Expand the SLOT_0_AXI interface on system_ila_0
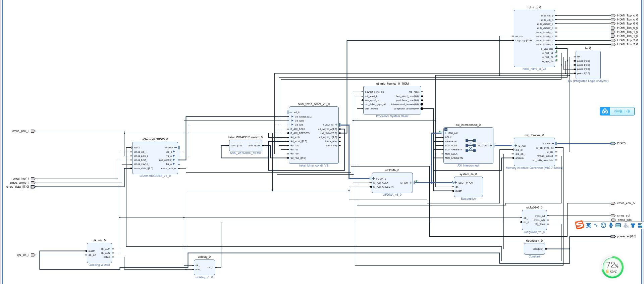Screen dimensions: 644x284 [x=455, y=183]
